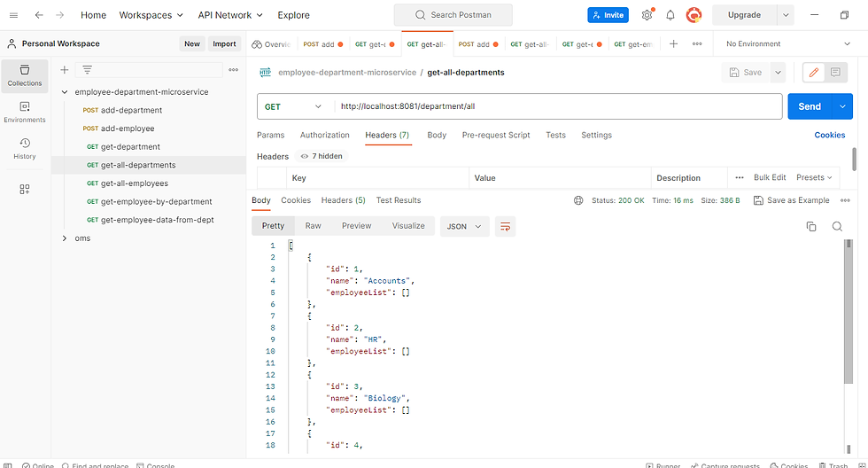The width and height of the screenshot is (868, 468).
Task: Open the configure workspace sidebar icon
Action: coord(25,190)
